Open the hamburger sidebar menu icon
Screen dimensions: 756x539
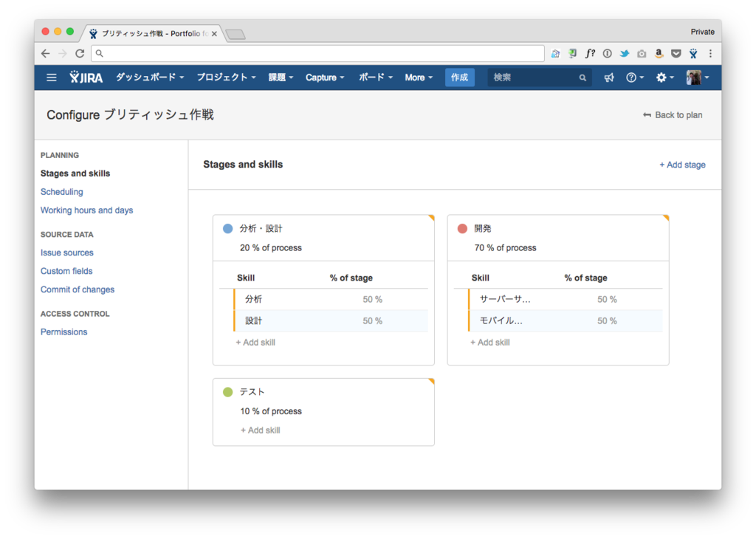click(x=52, y=78)
